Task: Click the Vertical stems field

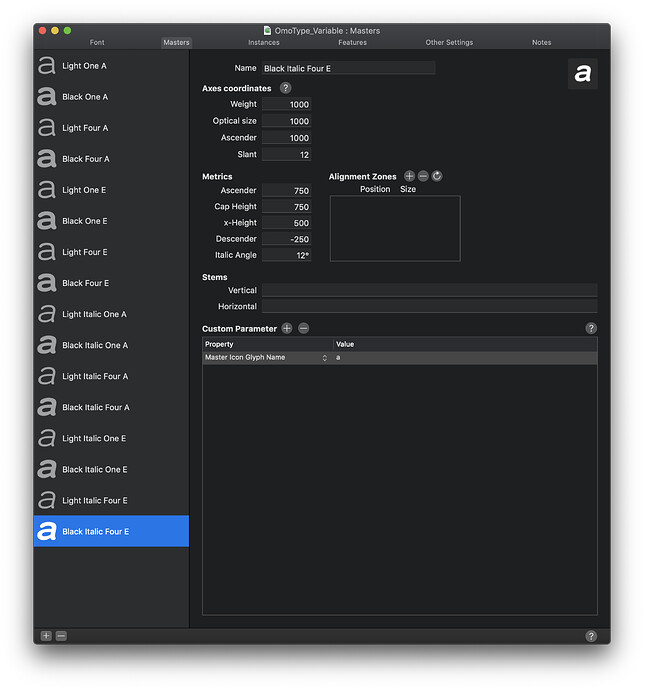Action: tap(429, 290)
